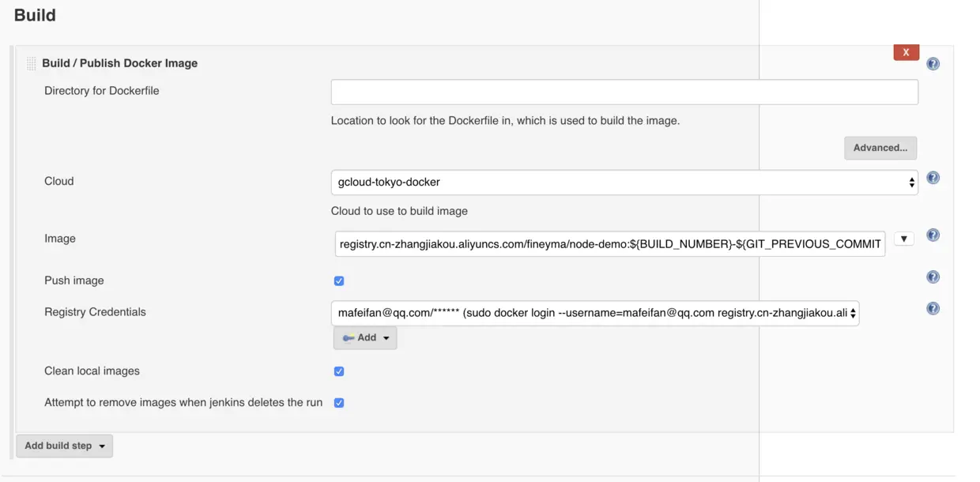Delete build step with red X button

click(x=906, y=52)
